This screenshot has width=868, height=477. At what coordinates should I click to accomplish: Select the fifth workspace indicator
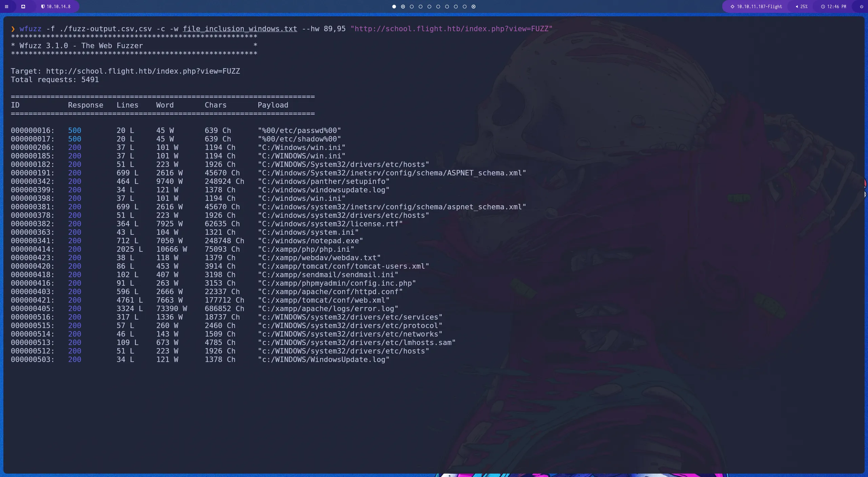pos(429,6)
